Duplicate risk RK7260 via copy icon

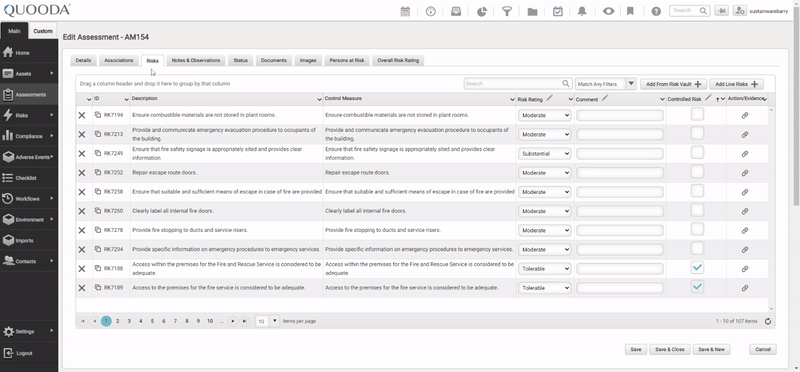pos(98,211)
